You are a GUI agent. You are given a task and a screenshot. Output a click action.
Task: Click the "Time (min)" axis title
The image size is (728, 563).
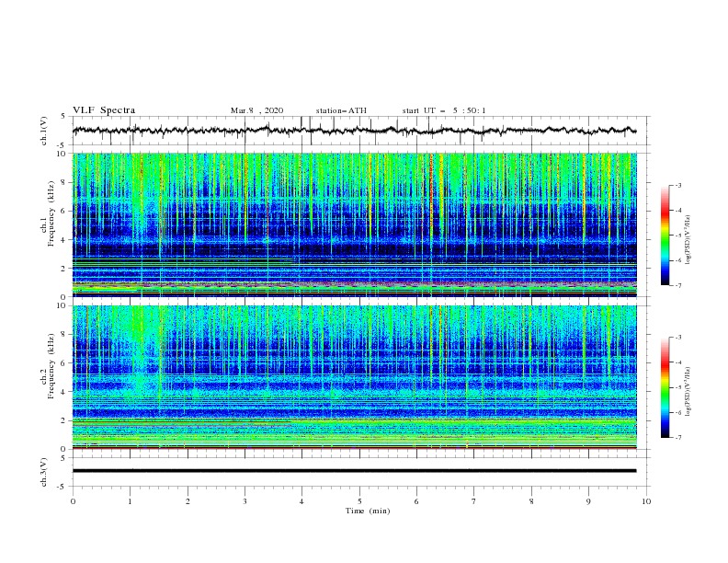tap(368, 511)
